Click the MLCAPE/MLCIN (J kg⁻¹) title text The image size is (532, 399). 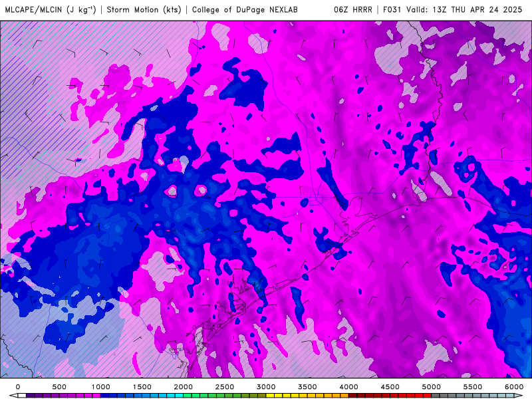tap(51, 9)
